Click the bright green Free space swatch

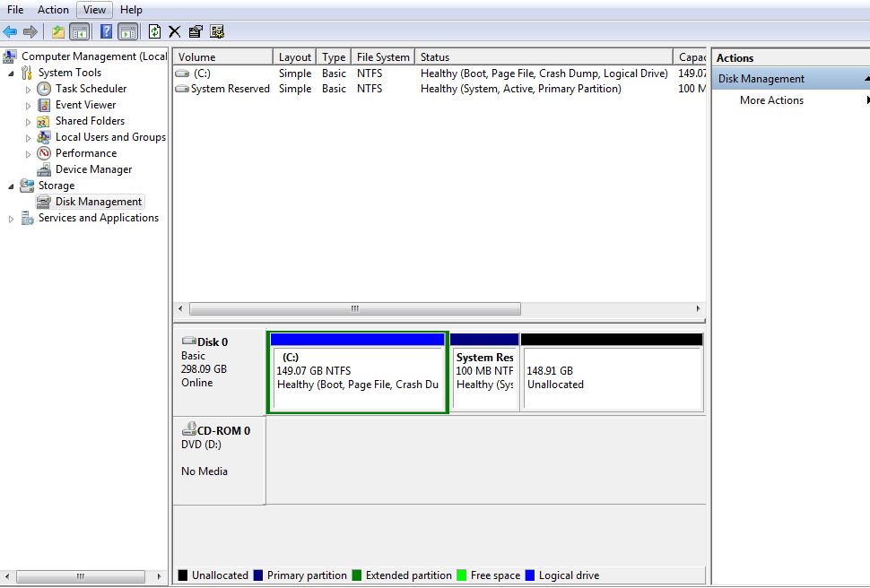(x=462, y=575)
